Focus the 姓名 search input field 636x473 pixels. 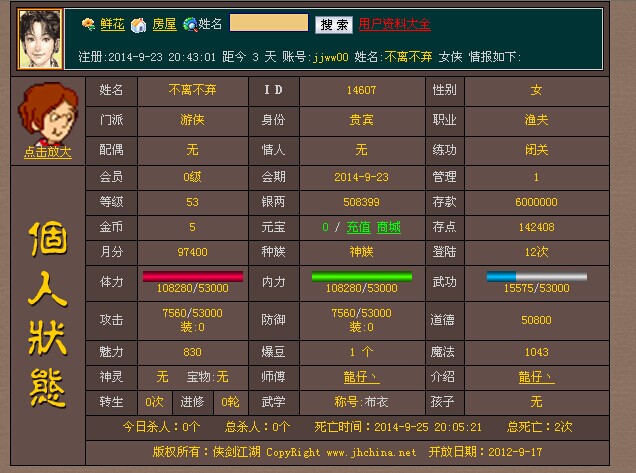[269, 23]
